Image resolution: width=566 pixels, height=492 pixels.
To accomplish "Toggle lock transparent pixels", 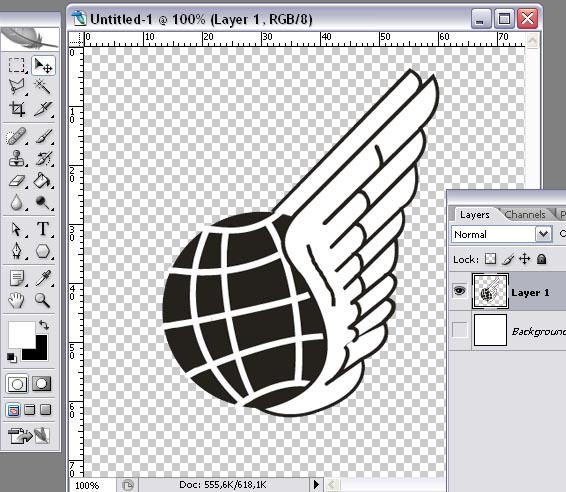I will pos(490,259).
